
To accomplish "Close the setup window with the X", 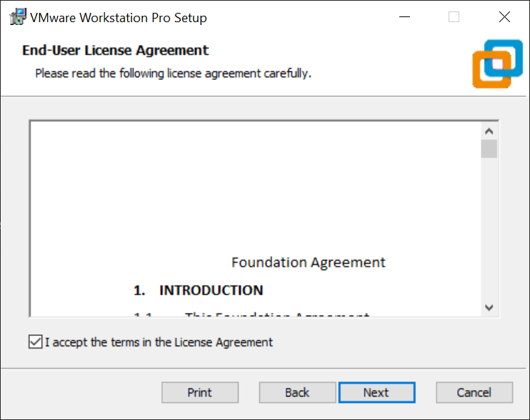I will click(504, 17).
